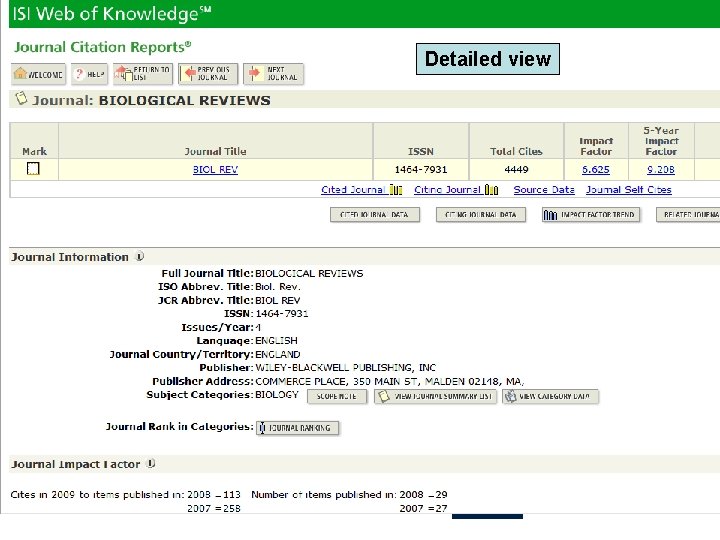
Task: Click publisher text WILEY-BLACKWELL PUBLISHING, INC
Action: (x=345, y=368)
